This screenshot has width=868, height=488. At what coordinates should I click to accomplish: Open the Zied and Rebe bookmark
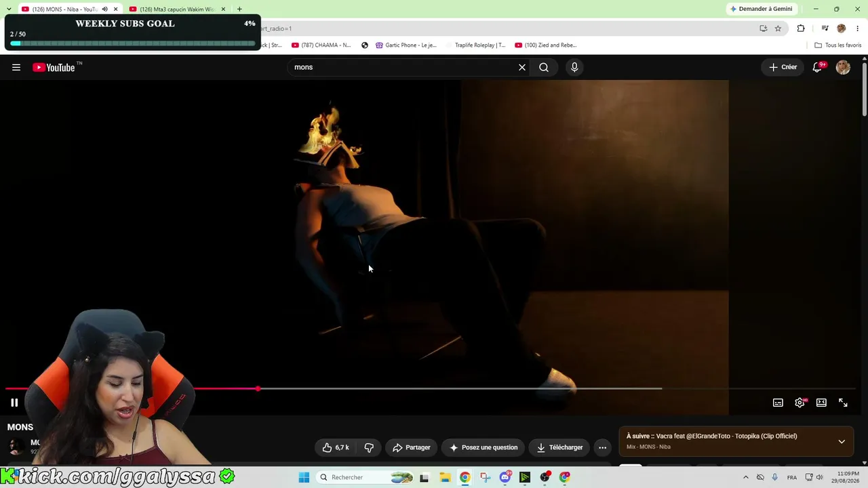[x=546, y=45]
